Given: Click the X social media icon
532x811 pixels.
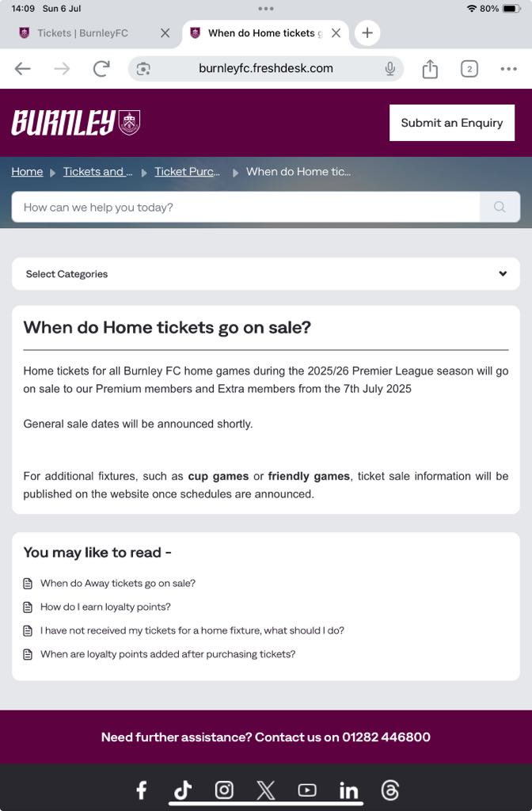Looking at the screenshot, I should tap(265, 790).
